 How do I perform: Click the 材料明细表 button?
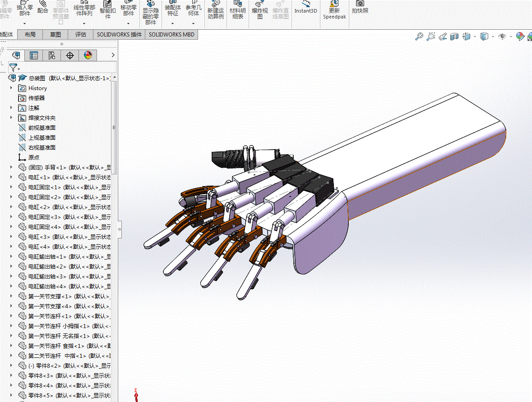tap(237, 10)
